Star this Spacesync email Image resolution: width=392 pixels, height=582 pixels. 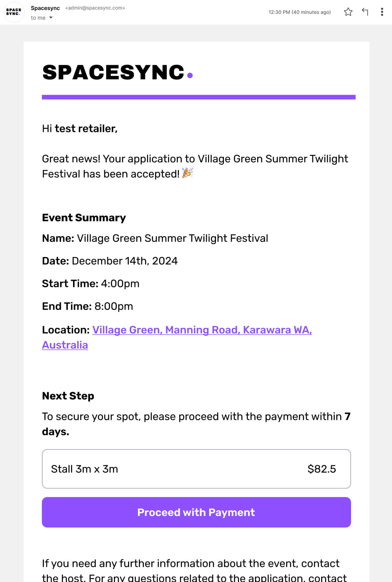tap(348, 12)
